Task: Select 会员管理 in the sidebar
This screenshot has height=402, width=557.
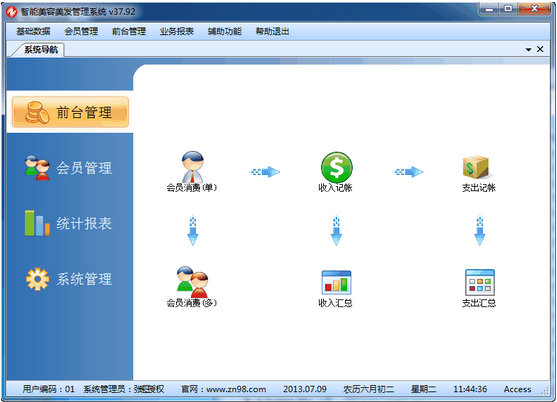Action: (68, 168)
